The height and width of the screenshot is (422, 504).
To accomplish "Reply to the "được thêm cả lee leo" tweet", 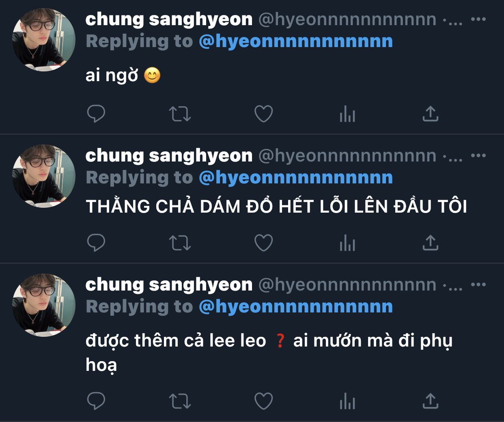I will 96,401.
